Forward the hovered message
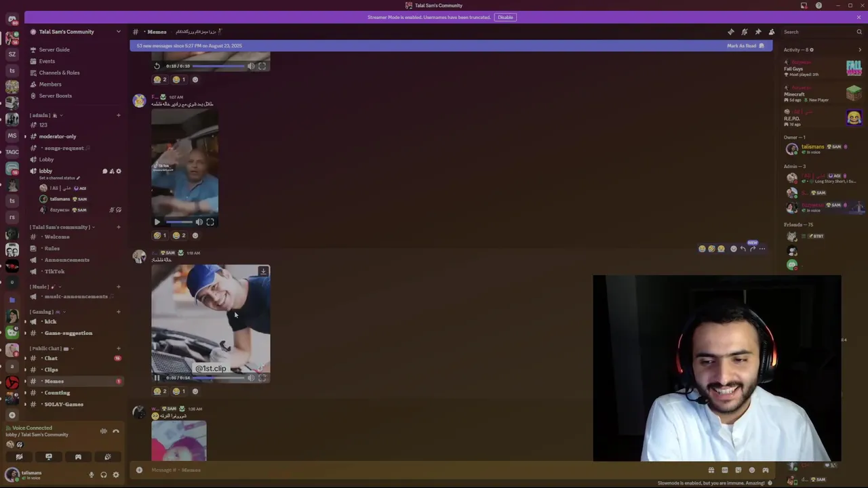 pos(753,249)
